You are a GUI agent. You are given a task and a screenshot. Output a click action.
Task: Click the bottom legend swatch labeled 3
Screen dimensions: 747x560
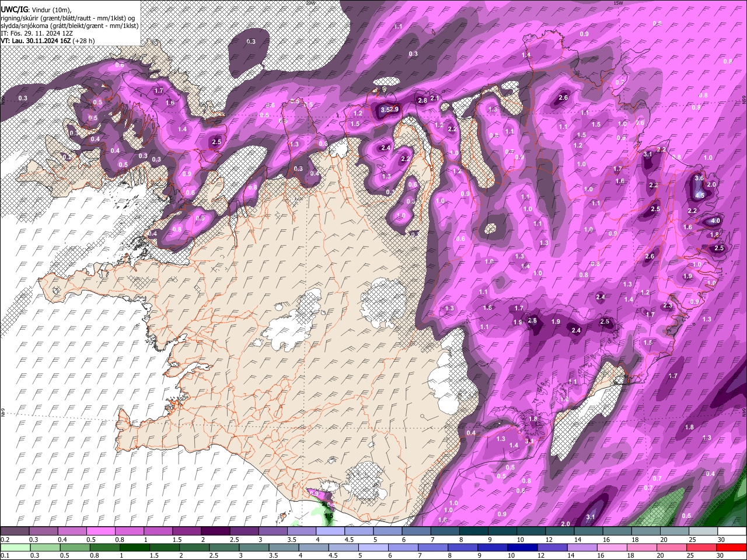click(x=254, y=547)
